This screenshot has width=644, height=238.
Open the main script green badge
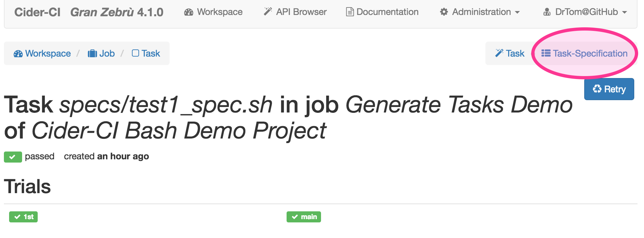tap(304, 217)
